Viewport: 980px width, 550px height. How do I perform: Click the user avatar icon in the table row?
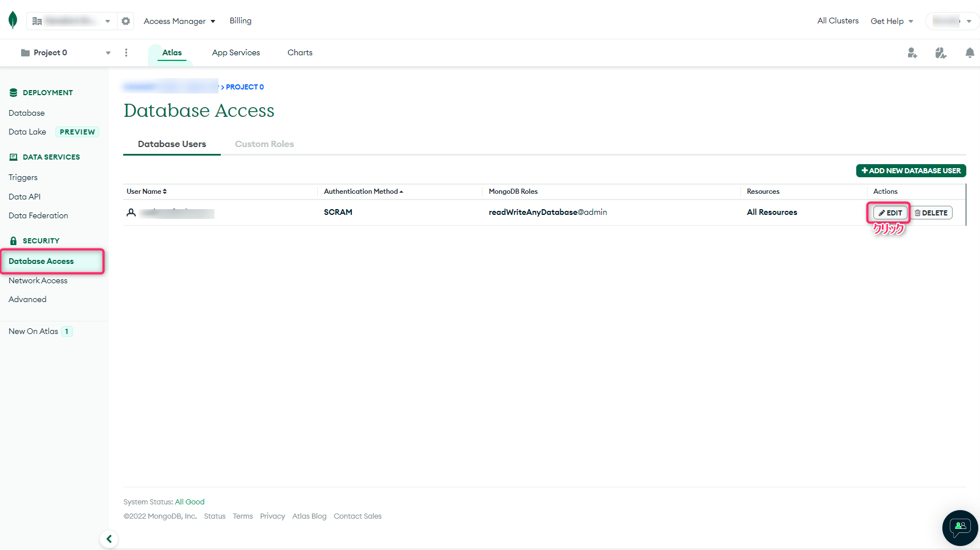coord(132,212)
